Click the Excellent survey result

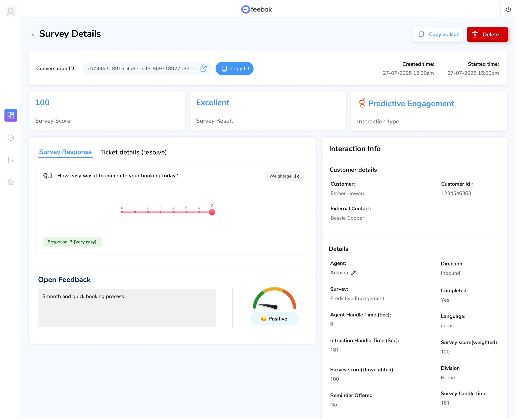click(213, 103)
